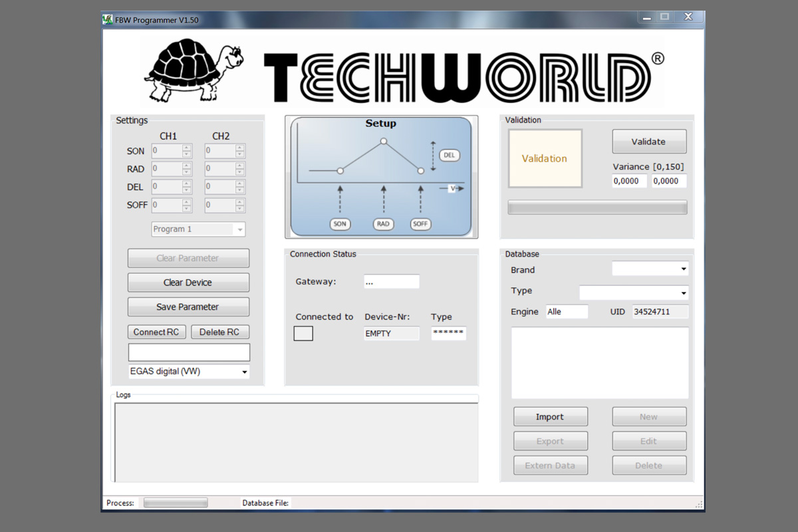Click the RAD CH2 spinner arrows
This screenshot has width=798, height=532.
click(x=240, y=169)
